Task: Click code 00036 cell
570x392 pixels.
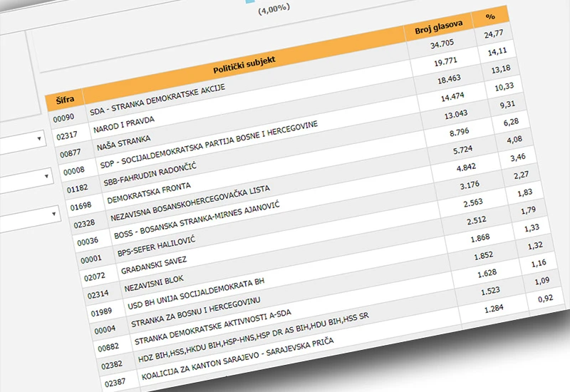Action: click(x=88, y=241)
